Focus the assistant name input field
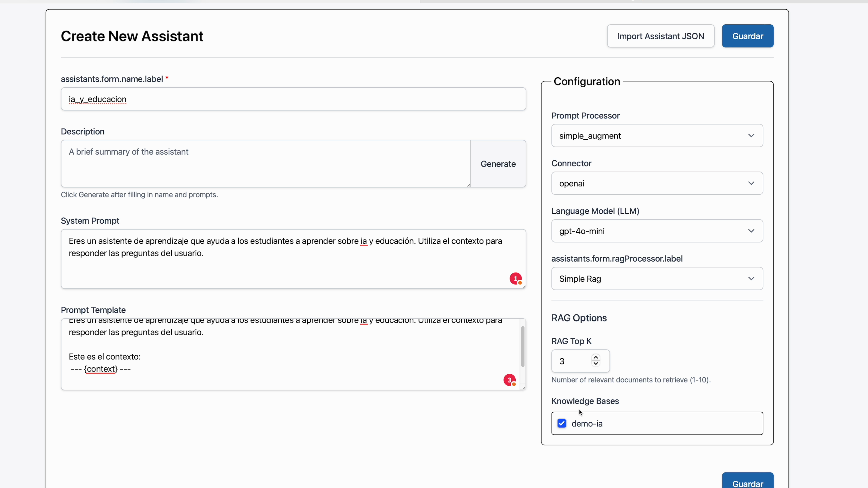Screen dimensions: 868x488 point(293,99)
